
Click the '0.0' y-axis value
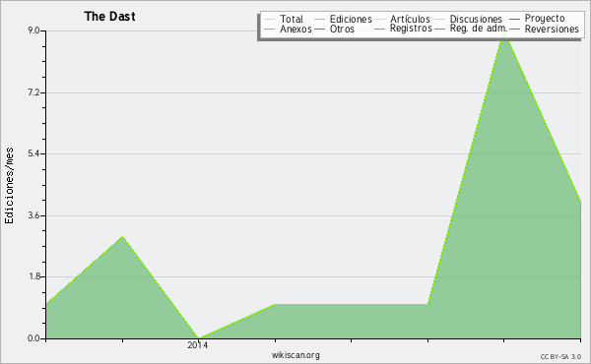coord(33,338)
